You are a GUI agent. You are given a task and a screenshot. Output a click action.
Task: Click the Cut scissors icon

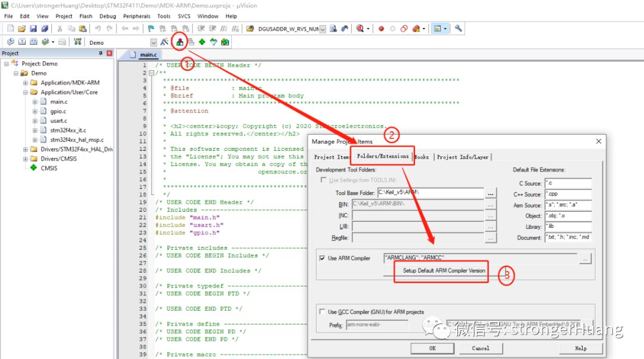60,29
